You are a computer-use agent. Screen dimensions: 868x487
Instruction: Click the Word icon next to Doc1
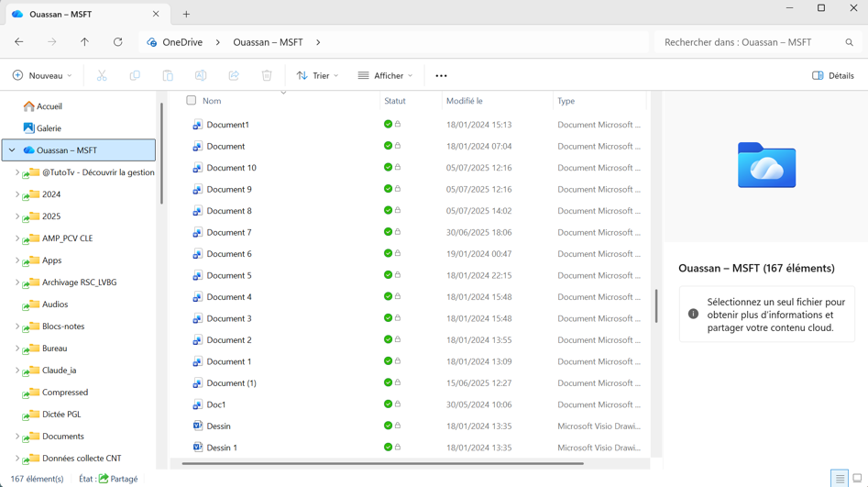(197, 404)
